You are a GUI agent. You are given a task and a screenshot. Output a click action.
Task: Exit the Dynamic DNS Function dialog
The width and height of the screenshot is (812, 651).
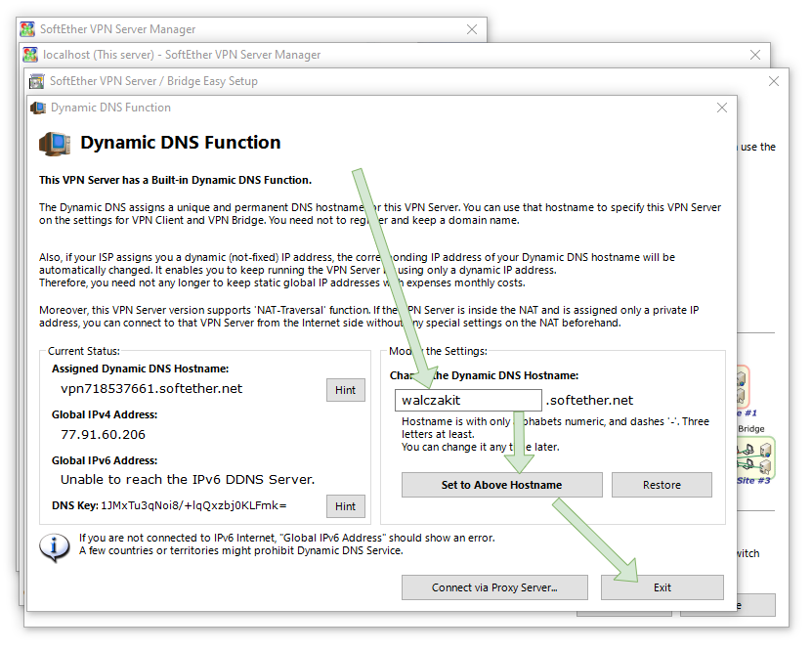coord(662,587)
